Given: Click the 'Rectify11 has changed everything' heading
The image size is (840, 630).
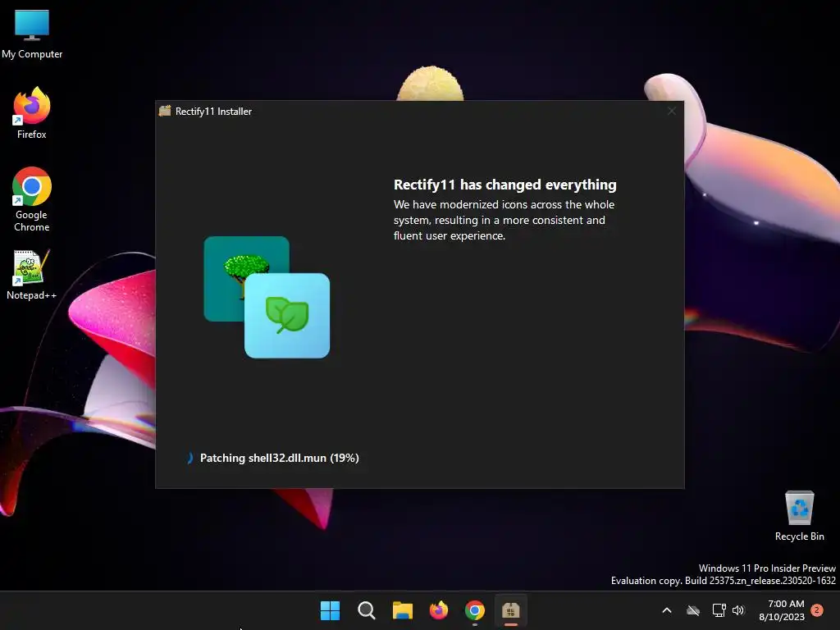Looking at the screenshot, I should coord(504,185).
